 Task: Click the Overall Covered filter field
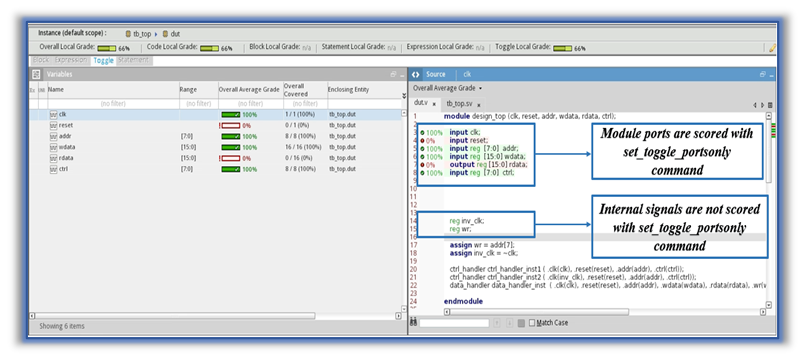305,104
